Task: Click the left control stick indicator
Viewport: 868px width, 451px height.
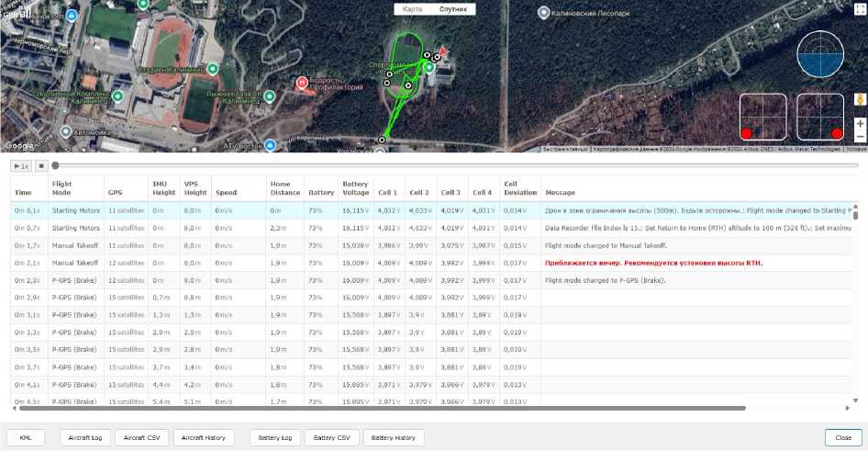Action: 763,118
